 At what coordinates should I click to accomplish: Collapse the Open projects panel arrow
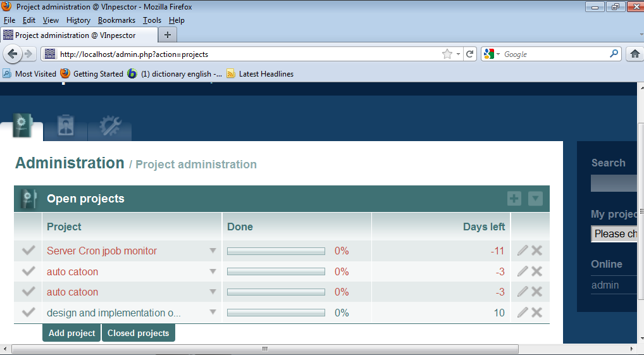535,199
